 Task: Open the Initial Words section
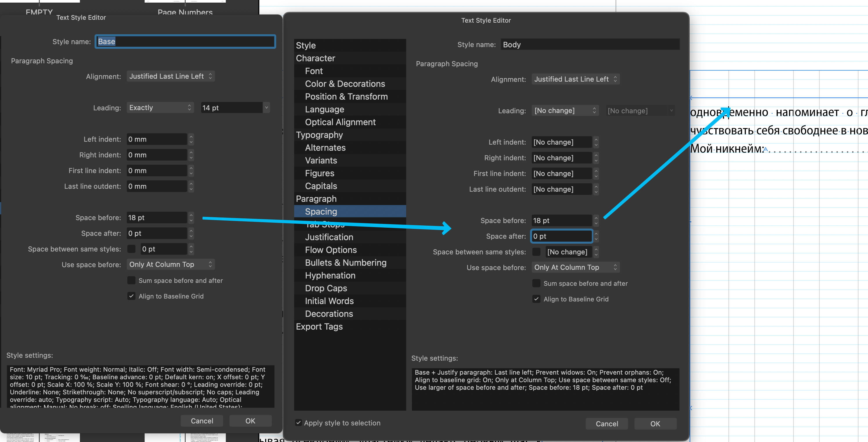pos(350,301)
